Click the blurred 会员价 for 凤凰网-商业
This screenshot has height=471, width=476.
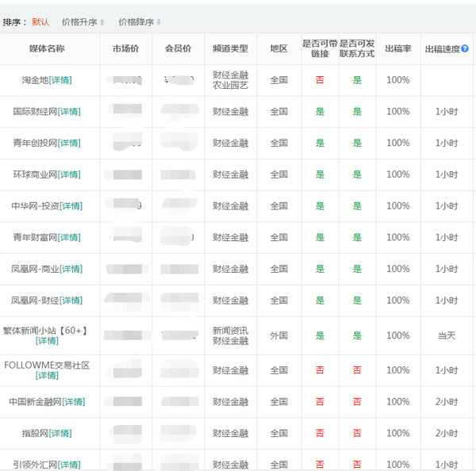point(179,269)
